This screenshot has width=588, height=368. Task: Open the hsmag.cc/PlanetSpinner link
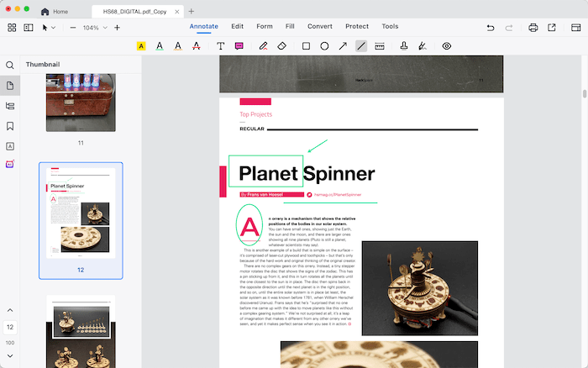(x=338, y=194)
